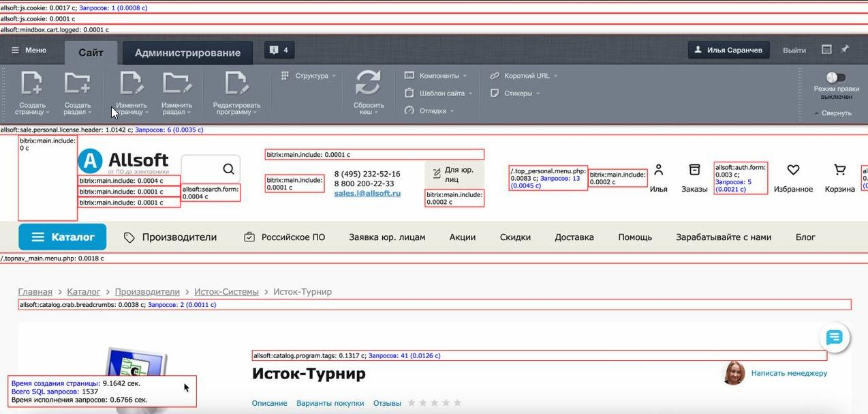868x414 pixels.
Task: Click Запросов: 13 link in top_personal.menu
Action: click(x=560, y=178)
